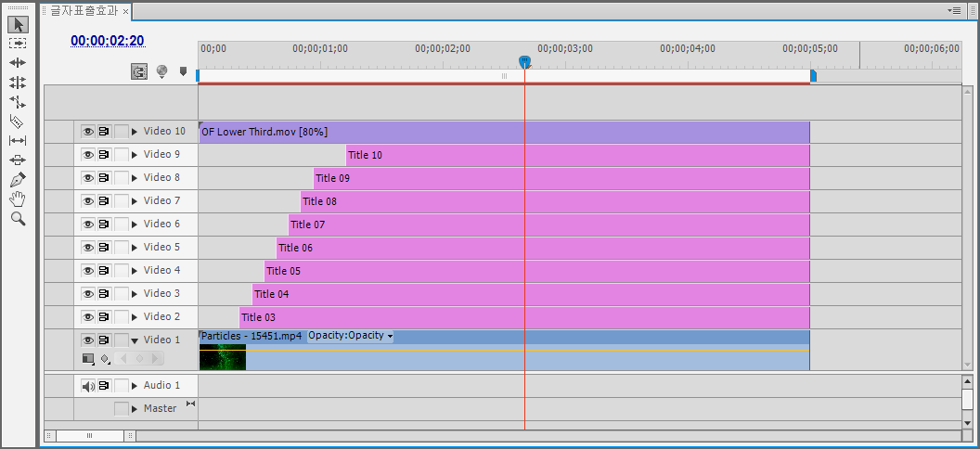Toggle sync lock on Audio 1
The width and height of the screenshot is (980, 449).
104,386
